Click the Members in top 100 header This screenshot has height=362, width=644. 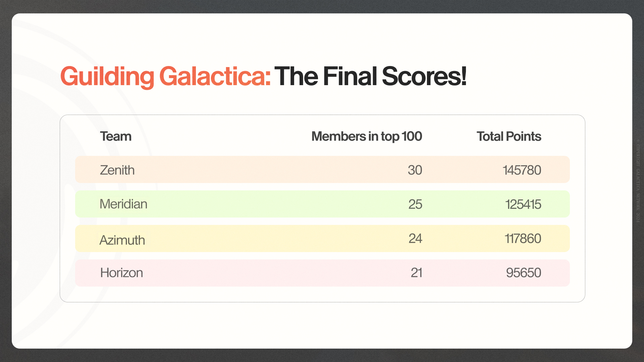(x=367, y=136)
